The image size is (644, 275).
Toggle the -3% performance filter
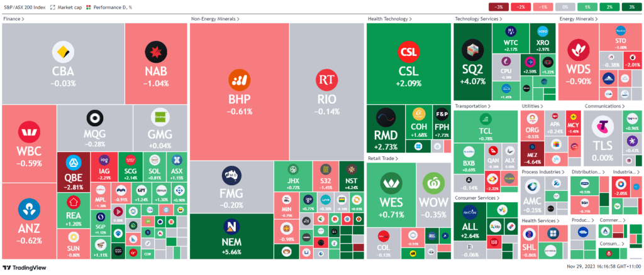pyautogui.click(x=497, y=8)
